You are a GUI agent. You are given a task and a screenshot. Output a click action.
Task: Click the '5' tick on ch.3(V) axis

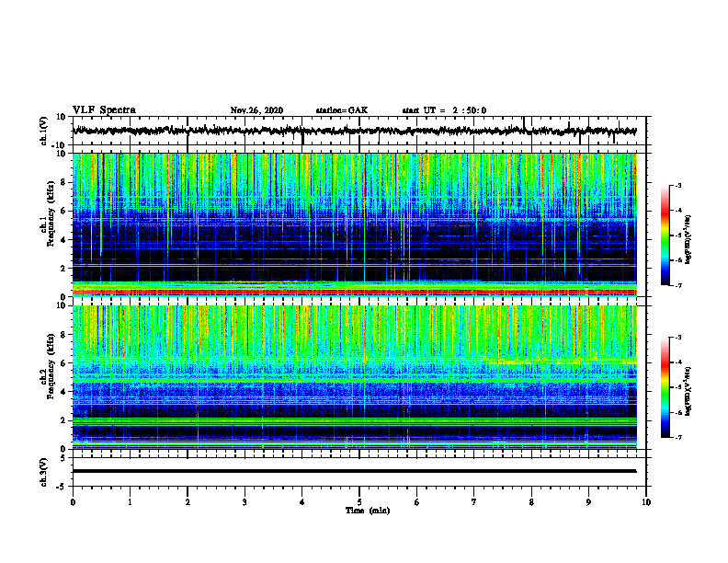point(64,458)
